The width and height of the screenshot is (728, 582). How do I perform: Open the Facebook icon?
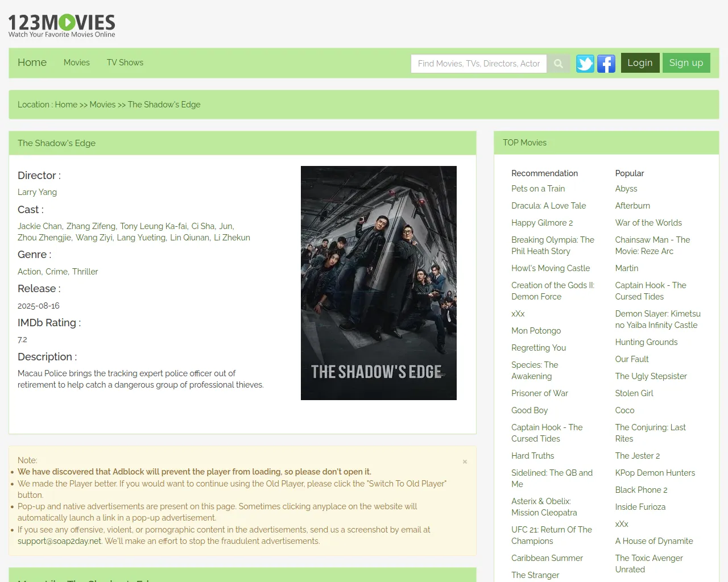tap(606, 64)
